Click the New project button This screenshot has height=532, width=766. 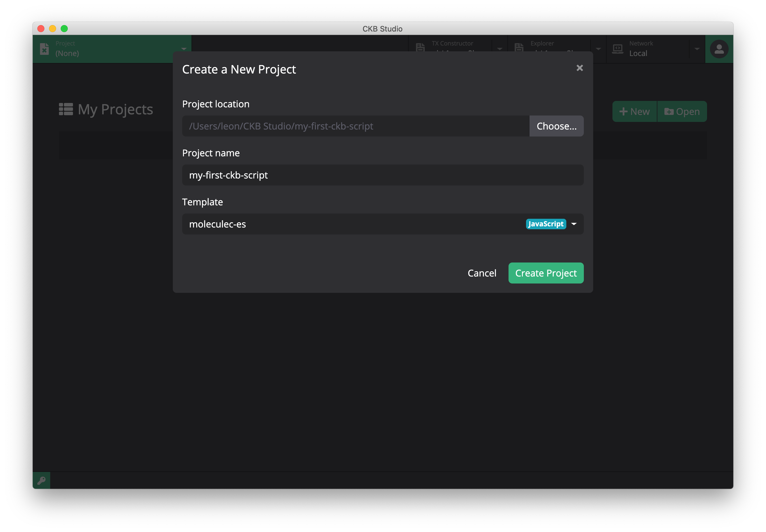(635, 111)
